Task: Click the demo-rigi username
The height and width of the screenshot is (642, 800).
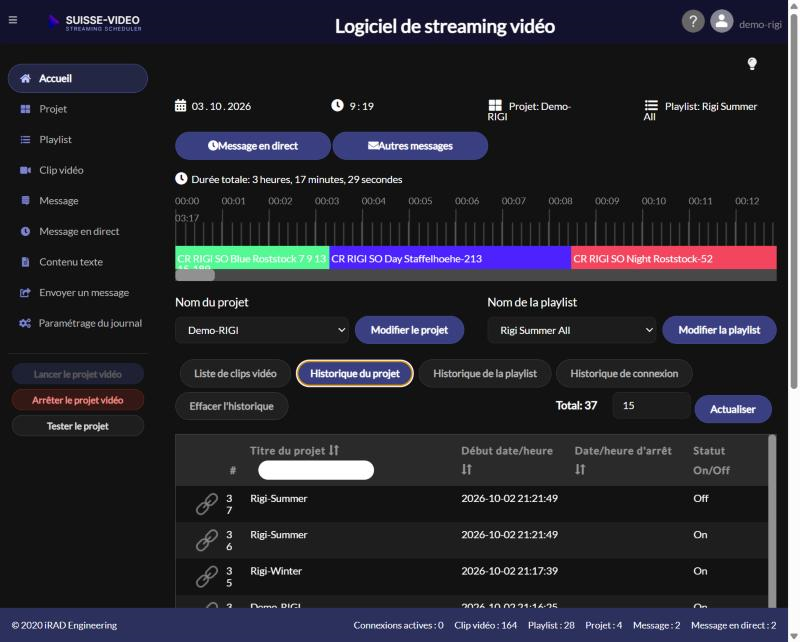Action: [x=760, y=24]
